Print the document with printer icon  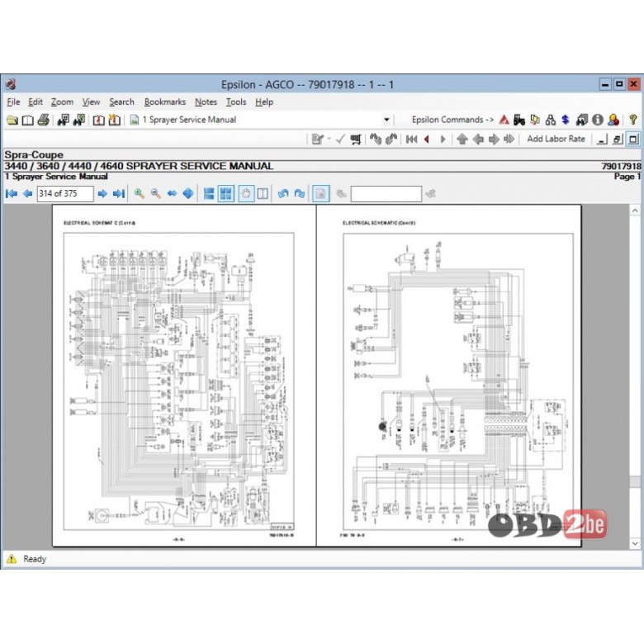tap(44, 120)
